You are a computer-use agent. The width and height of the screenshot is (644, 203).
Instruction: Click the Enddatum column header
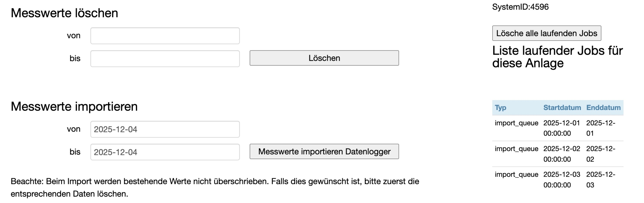(603, 108)
